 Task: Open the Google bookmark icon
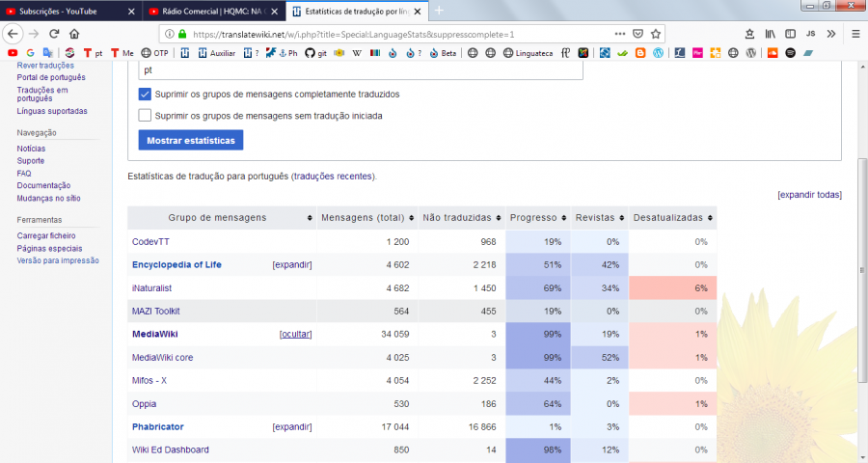[x=31, y=53]
